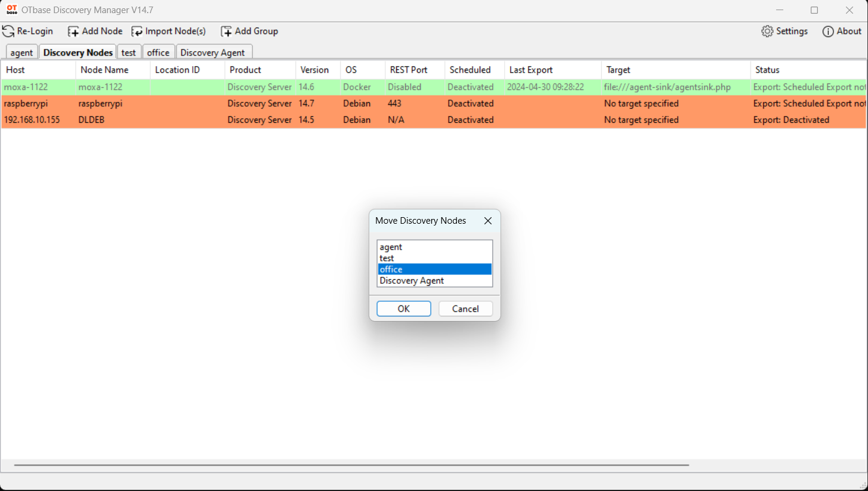Open the test tab
The height and width of the screenshot is (491, 868).
point(129,53)
